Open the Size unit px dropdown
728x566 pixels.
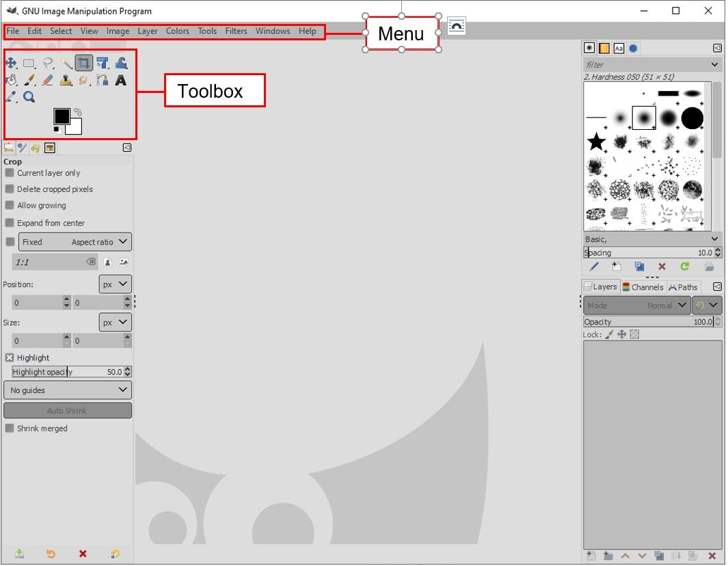tap(115, 322)
